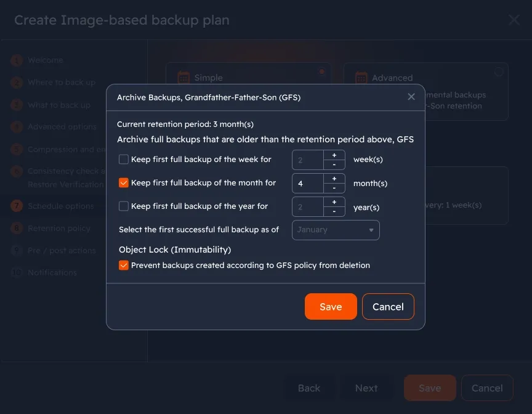Uncheck keep first full backup of month

coord(124,183)
